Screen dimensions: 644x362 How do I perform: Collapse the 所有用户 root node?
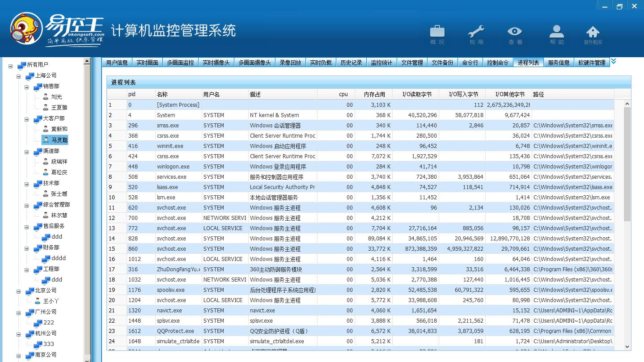pyautogui.click(x=11, y=66)
